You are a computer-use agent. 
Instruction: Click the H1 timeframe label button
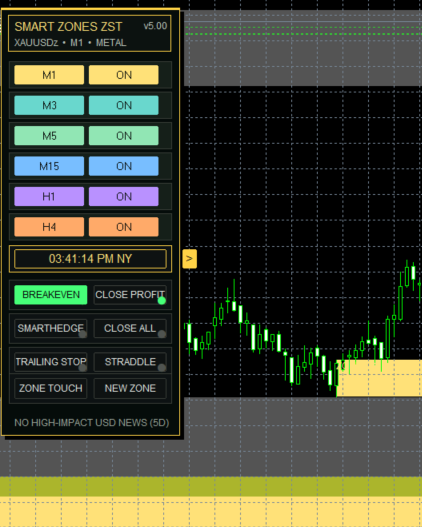click(x=49, y=196)
